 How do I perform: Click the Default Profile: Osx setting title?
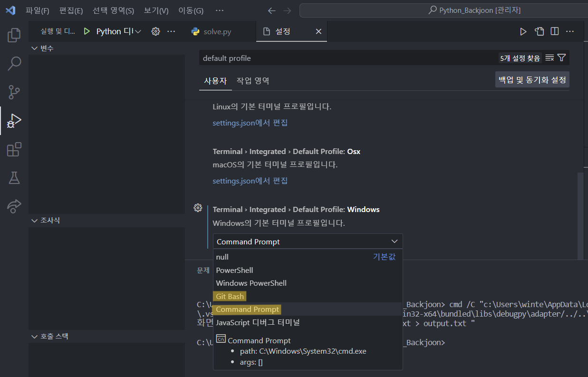click(x=287, y=151)
